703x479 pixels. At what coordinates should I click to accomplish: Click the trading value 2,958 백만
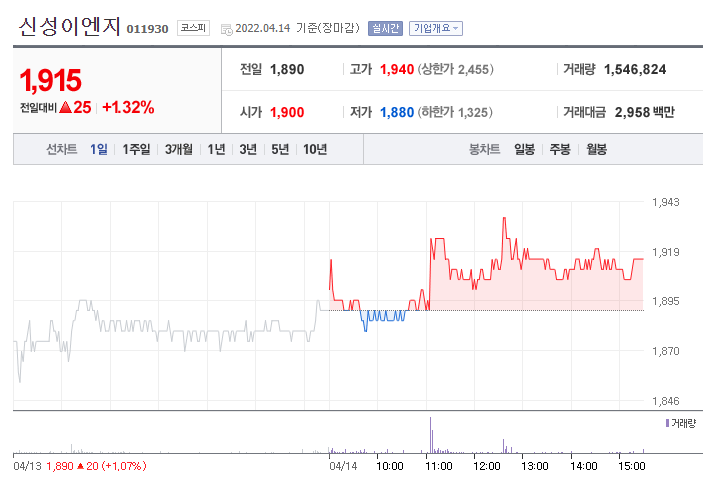click(x=644, y=112)
